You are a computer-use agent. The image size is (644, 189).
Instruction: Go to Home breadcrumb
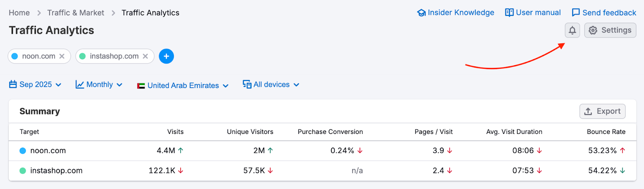[19, 13]
